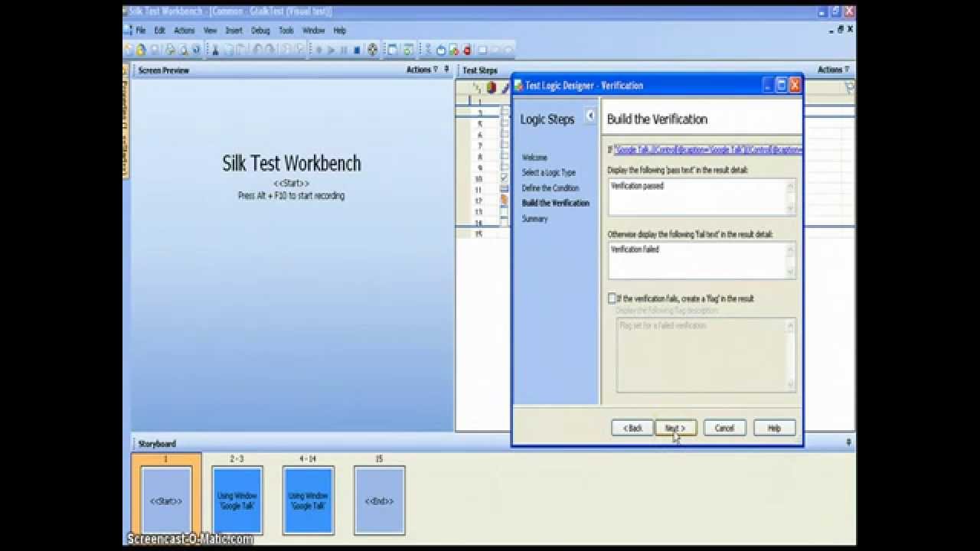The width and height of the screenshot is (980, 551).
Task: Open the Help menu in the menu bar
Action: pyautogui.click(x=340, y=31)
